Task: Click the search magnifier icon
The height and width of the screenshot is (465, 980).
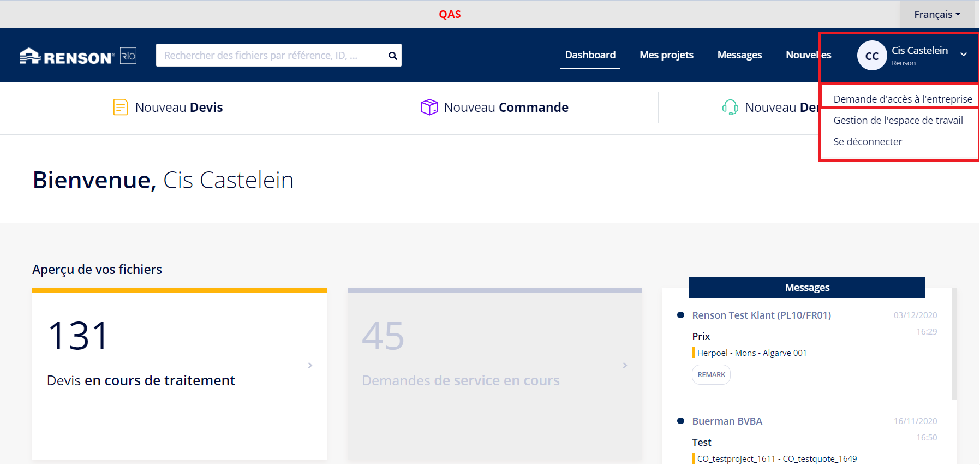Action: [x=392, y=56]
